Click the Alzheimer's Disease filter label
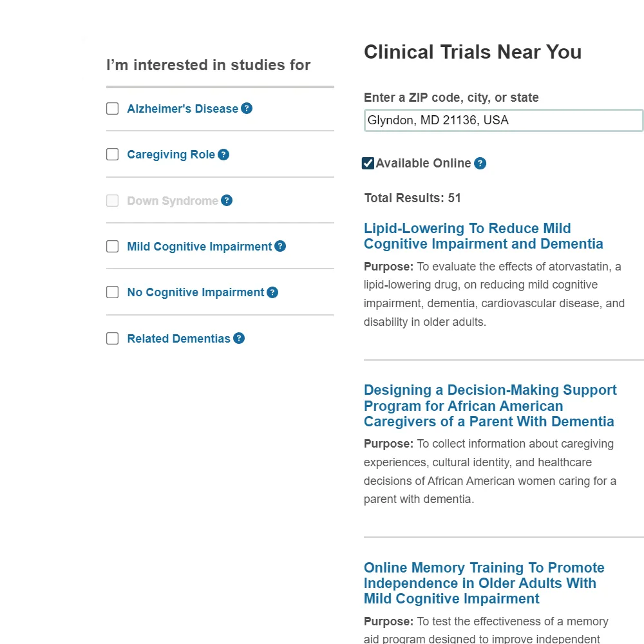Screen dimensions: 644x644 pyautogui.click(x=183, y=108)
